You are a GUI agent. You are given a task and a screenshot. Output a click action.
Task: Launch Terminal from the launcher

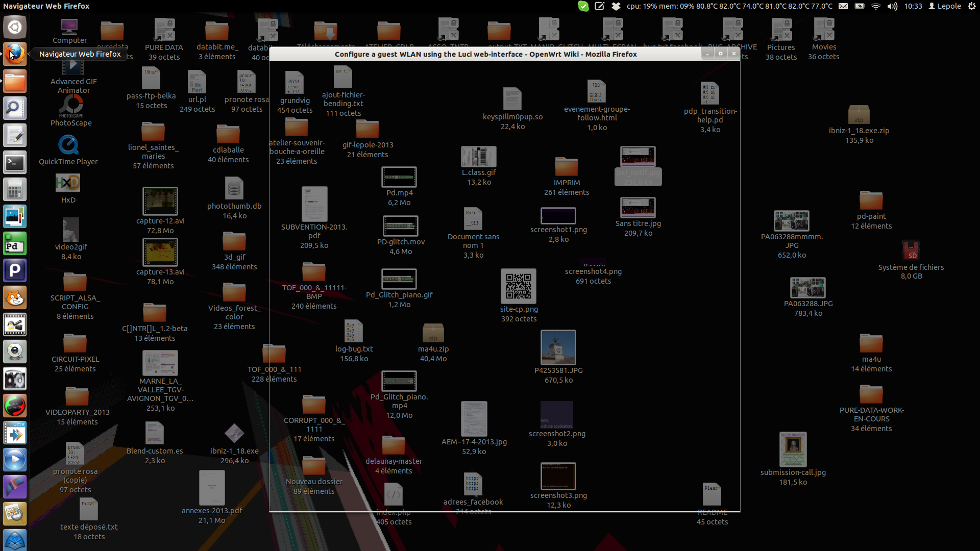tap(15, 163)
